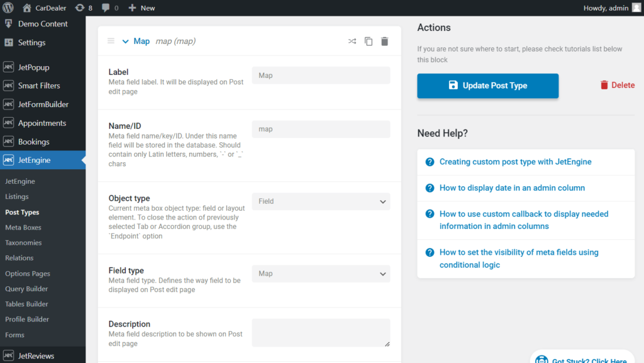Open Creating custom post type tutorial
The width and height of the screenshot is (644, 363).
pos(516,162)
